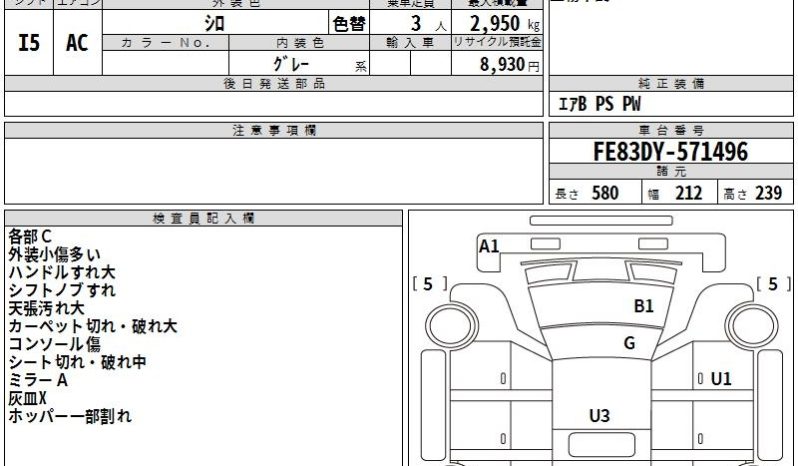Image resolution: width=798 pixels, height=466 pixels.
Task: Click the B1 marker on the vehicle diagram
Action: pyautogui.click(x=644, y=306)
